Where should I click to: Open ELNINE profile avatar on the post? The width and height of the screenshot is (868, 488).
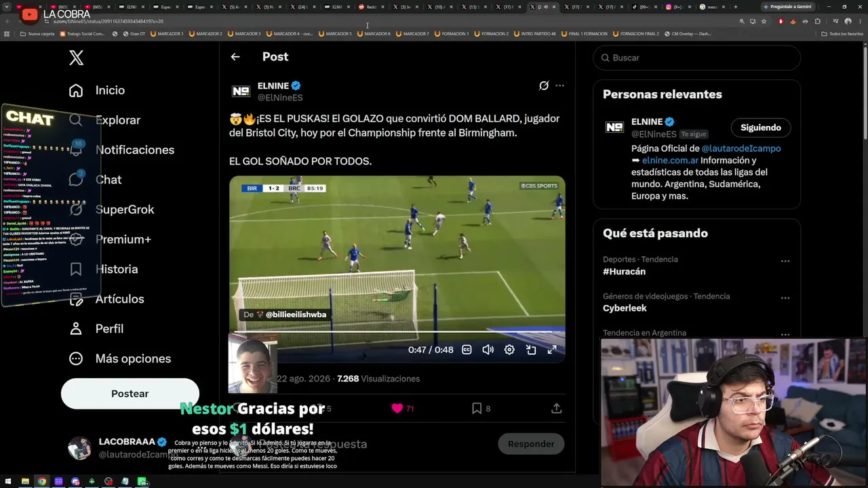(x=241, y=91)
